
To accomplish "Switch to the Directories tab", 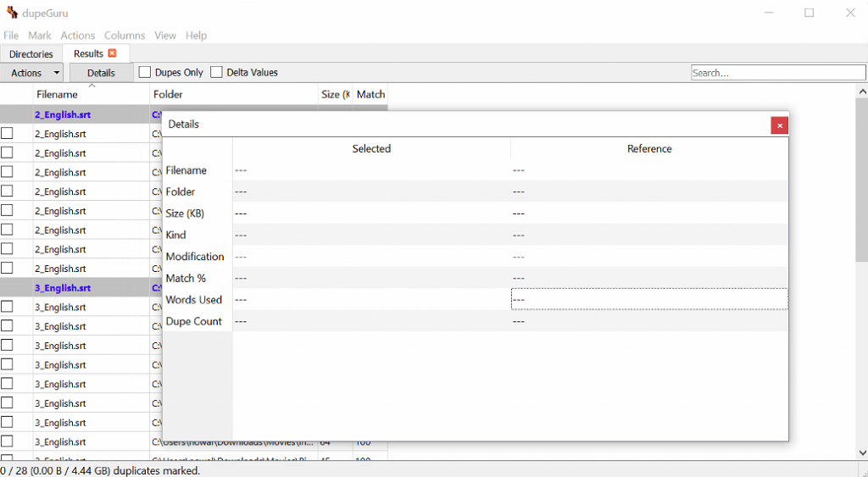I will (x=31, y=53).
